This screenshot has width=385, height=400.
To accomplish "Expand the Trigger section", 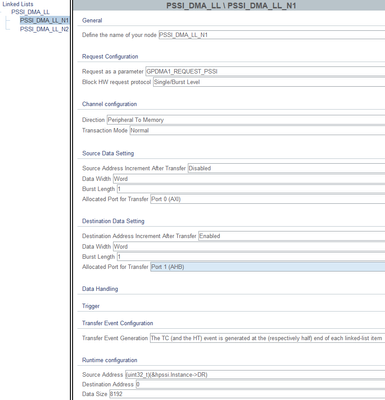I will click(x=91, y=306).
